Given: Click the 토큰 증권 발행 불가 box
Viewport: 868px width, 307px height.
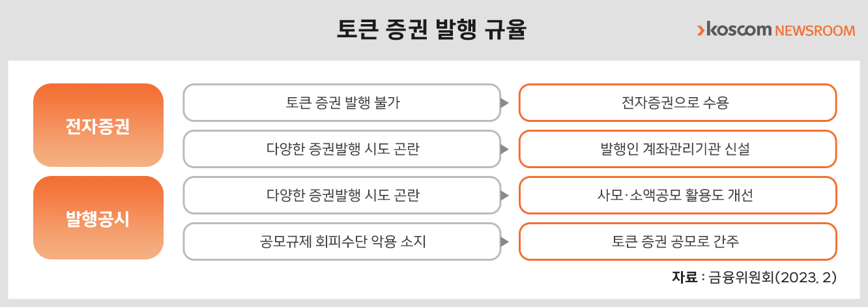Looking at the screenshot, I should (x=342, y=103).
